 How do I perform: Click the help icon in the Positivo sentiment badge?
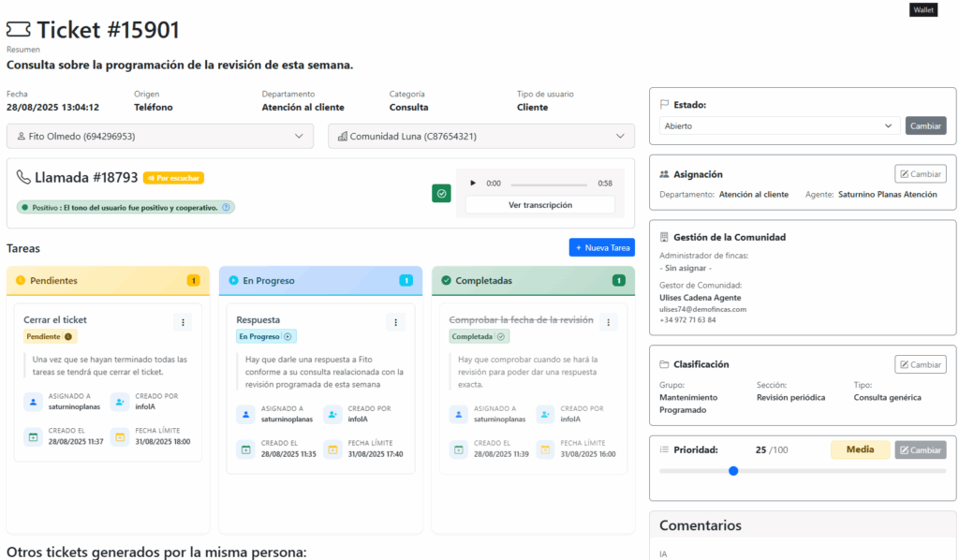point(226,207)
